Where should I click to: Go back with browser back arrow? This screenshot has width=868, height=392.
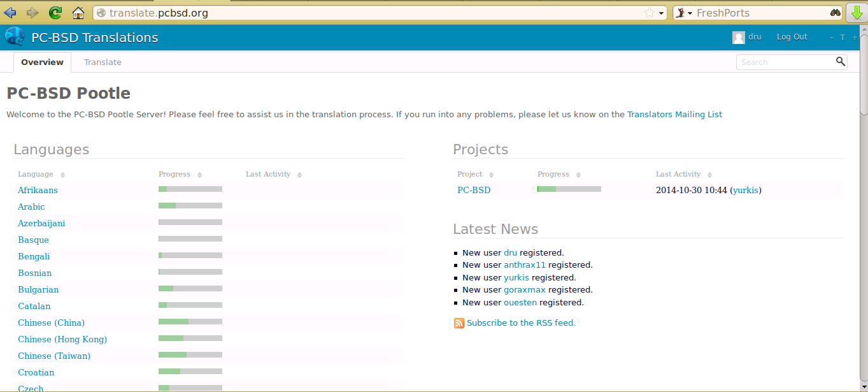[x=10, y=13]
